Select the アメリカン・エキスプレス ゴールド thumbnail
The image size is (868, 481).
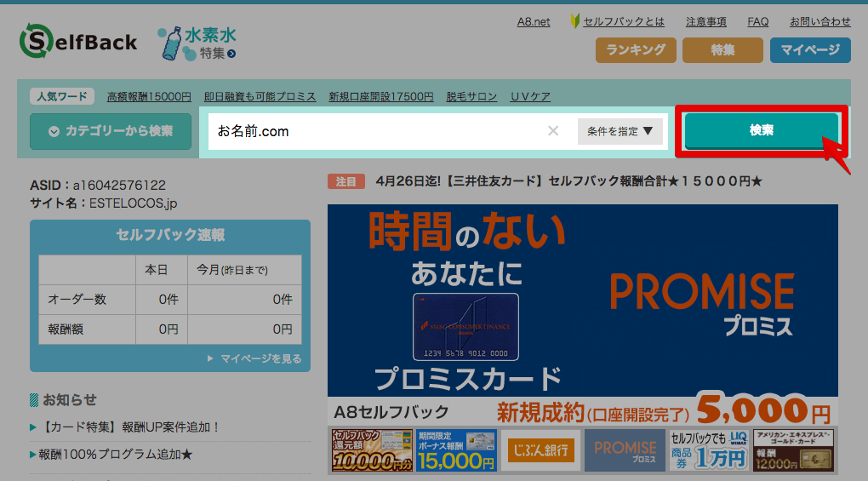click(793, 450)
